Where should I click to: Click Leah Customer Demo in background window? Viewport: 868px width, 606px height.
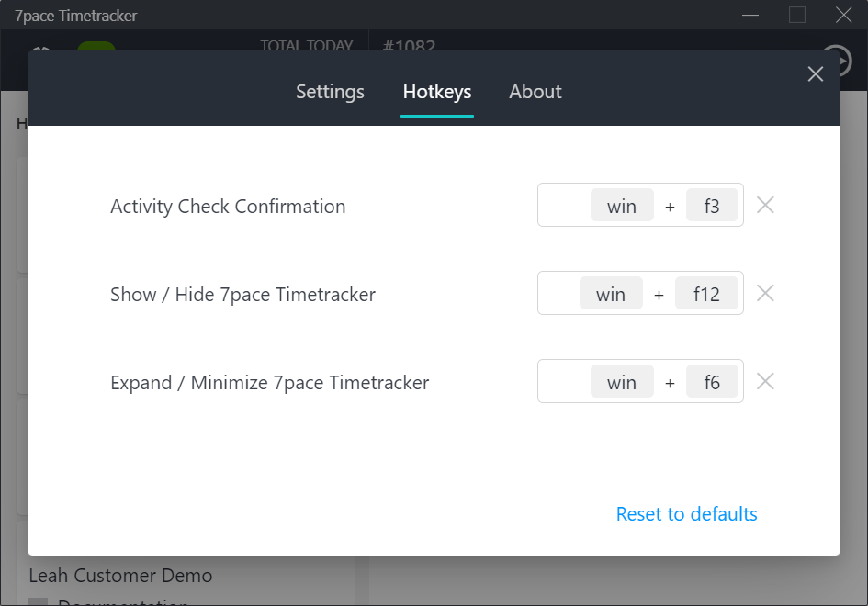(x=120, y=576)
